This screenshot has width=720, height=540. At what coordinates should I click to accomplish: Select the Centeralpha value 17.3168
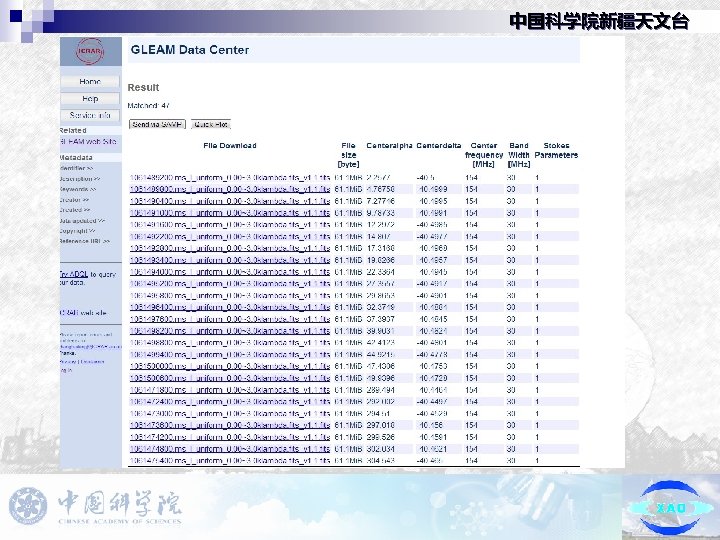[x=380, y=248]
